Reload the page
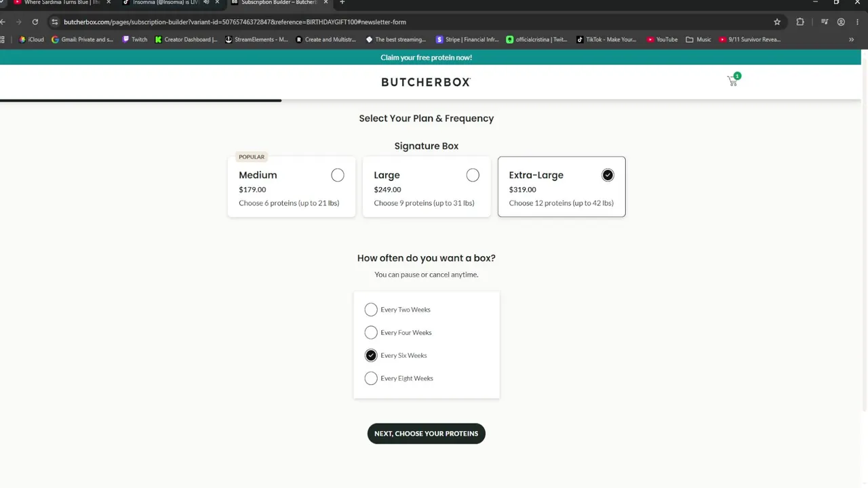 [35, 22]
